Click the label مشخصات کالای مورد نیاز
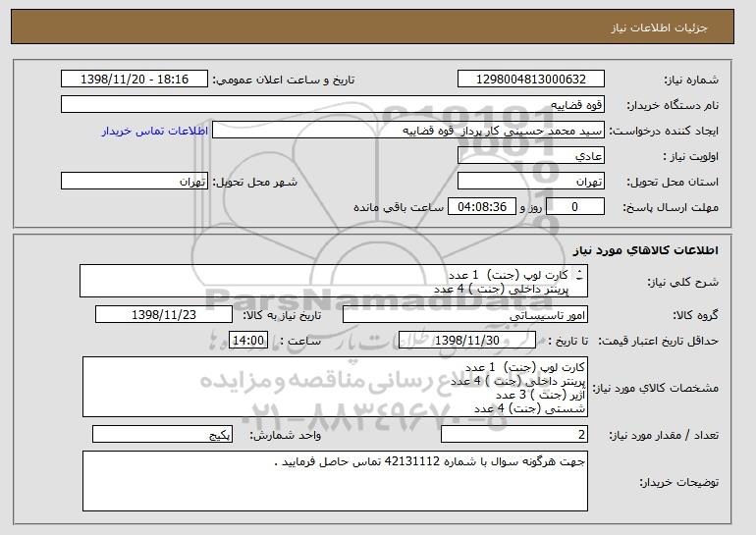 [655, 388]
